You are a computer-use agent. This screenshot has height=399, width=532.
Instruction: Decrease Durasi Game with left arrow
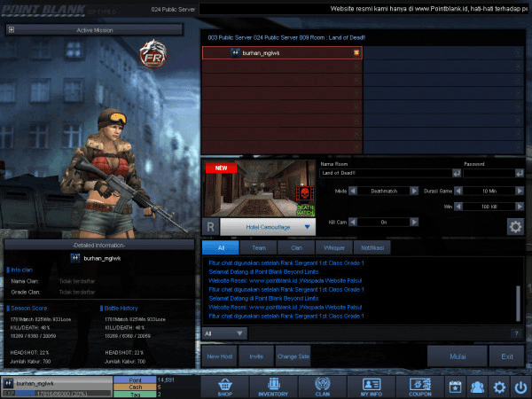pos(458,191)
